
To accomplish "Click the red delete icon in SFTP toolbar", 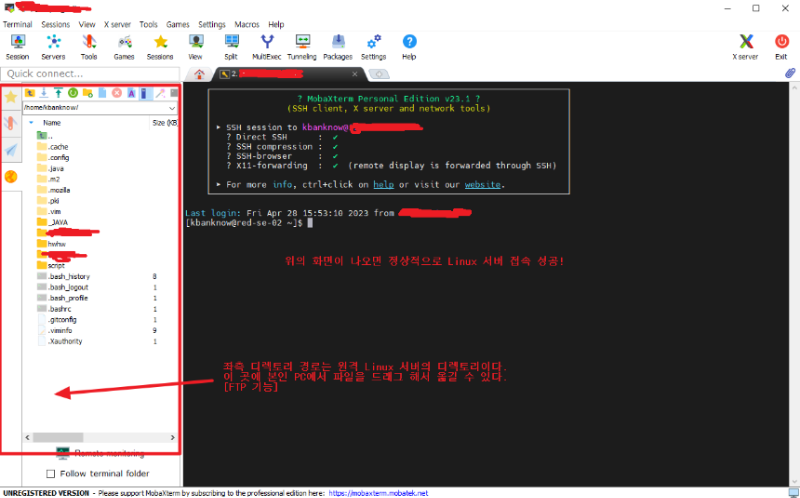I will click(117, 93).
